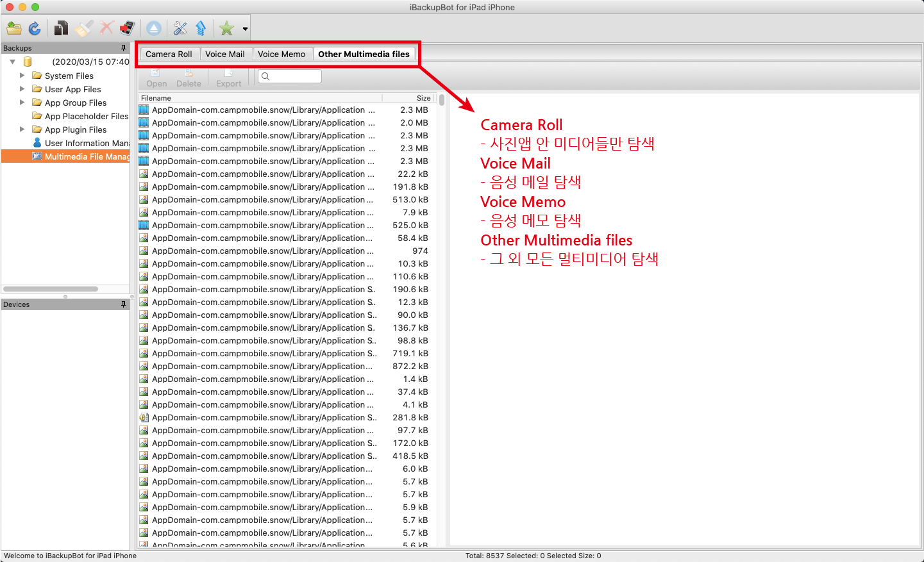Image resolution: width=924 pixels, height=562 pixels.
Task: Click the Delete button in file toolbar
Action: pos(189,78)
